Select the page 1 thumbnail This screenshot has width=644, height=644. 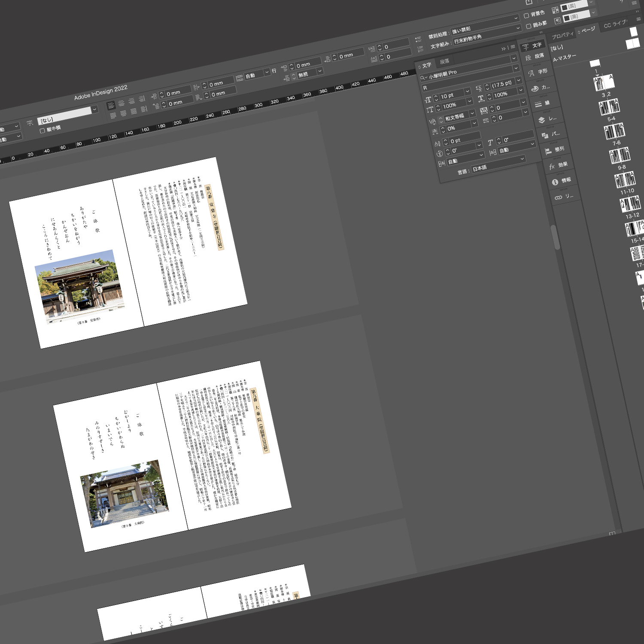point(595,64)
